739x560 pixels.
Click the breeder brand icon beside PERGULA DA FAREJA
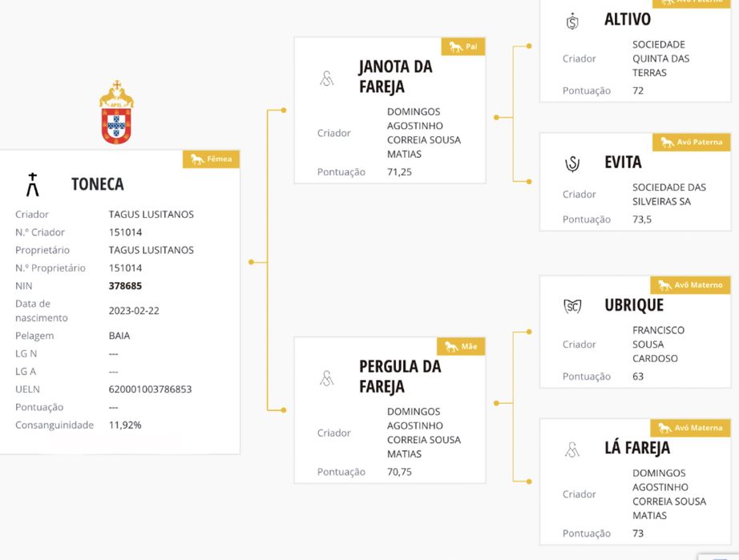click(x=326, y=378)
